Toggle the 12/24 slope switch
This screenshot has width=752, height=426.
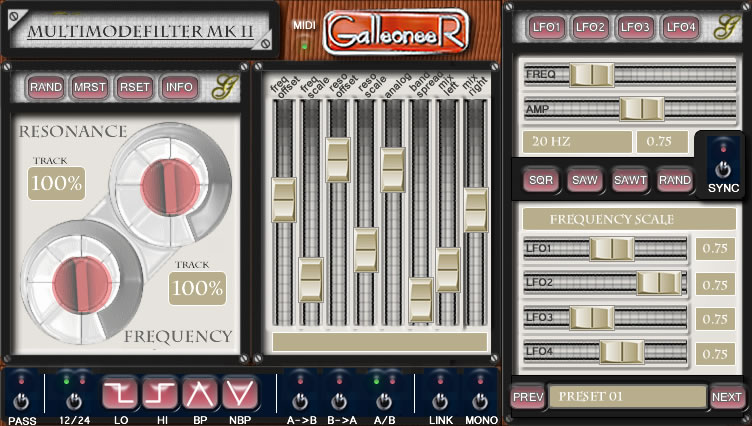coord(73,401)
